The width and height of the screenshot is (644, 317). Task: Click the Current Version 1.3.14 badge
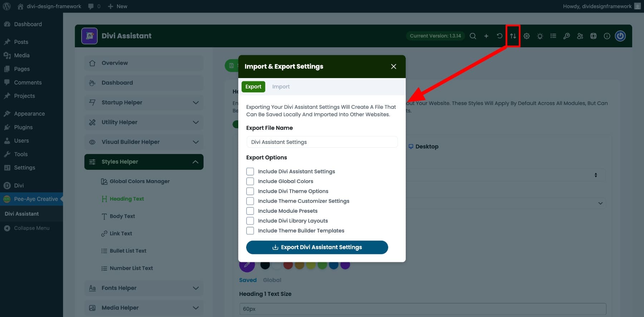[435, 36]
